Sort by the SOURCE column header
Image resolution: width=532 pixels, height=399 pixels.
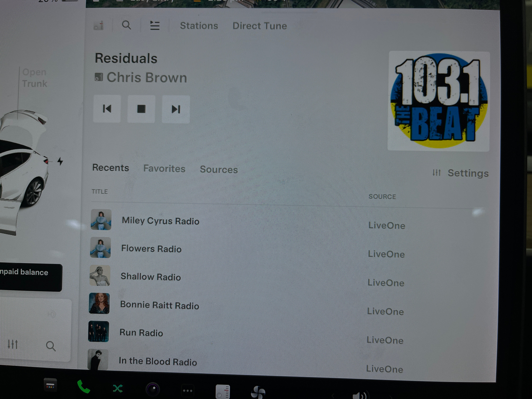click(382, 197)
